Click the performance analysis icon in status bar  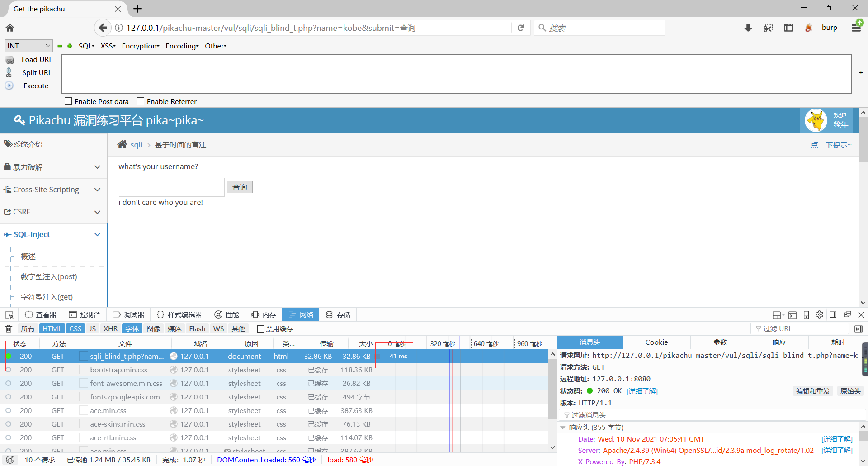point(10,460)
